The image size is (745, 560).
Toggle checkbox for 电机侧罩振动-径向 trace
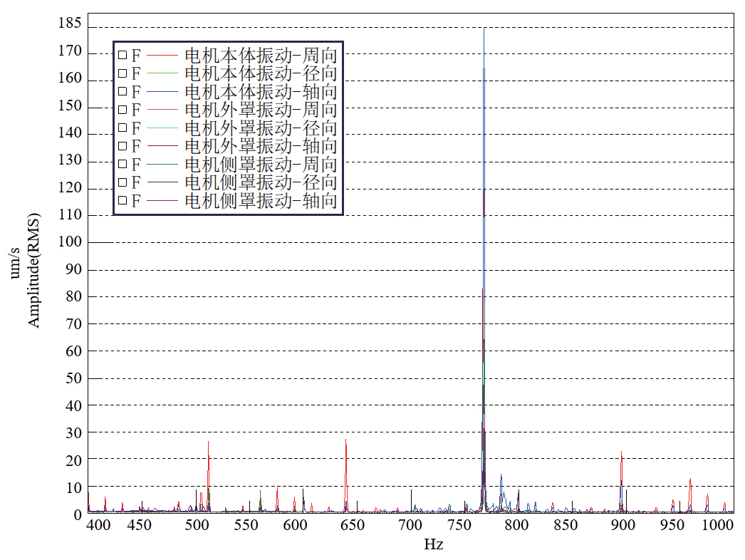(123, 182)
